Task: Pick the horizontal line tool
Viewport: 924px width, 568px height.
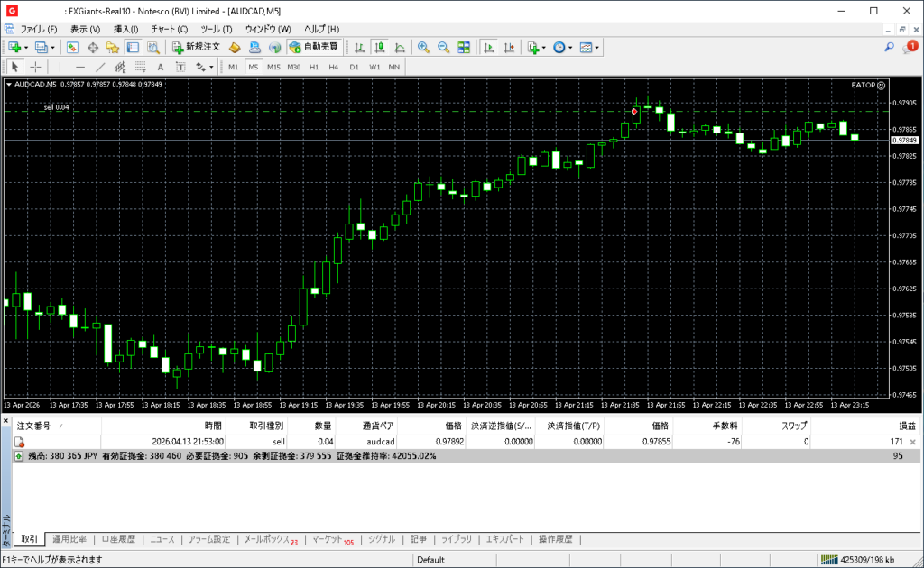Action: pyautogui.click(x=79, y=67)
